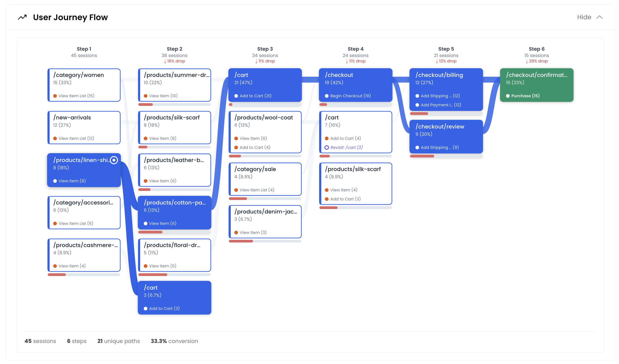Click the "21 unique paths" stat
This screenshot has width=619, height=364.
tap(118, 341)
